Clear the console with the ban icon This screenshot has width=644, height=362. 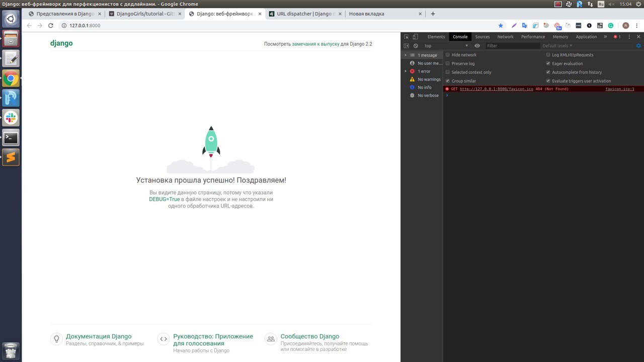click(416, 46)
